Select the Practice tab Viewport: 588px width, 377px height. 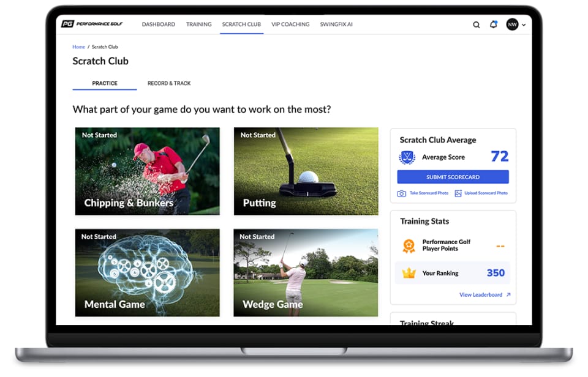pyautogui.click(x=105, y=83)
